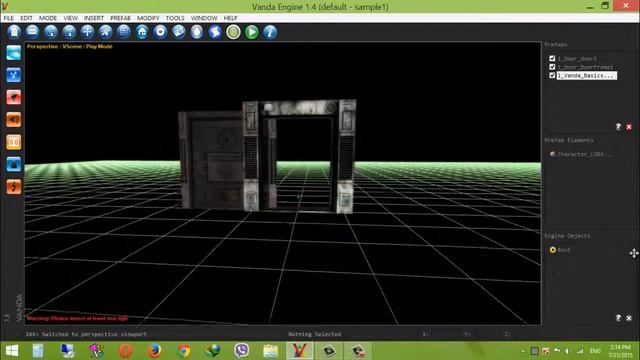Open Windows Start button
Viewport: 640px width, 360px height.
[12, 351]
